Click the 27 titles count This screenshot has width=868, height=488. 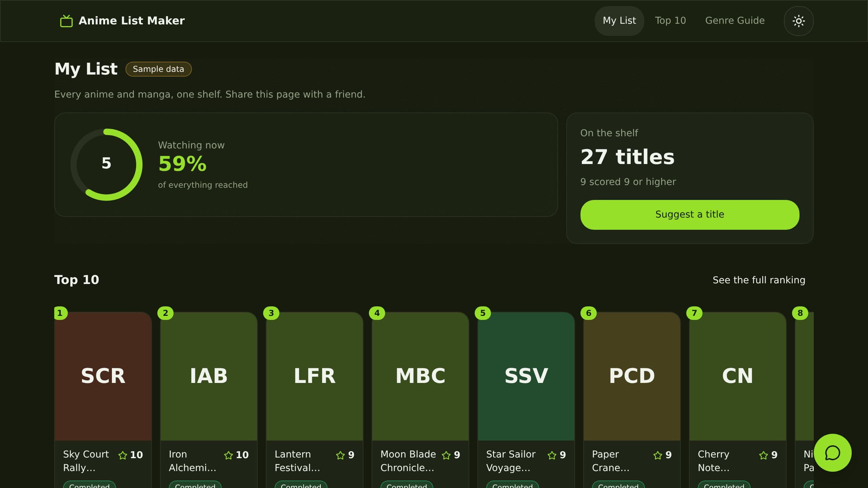tap(628, 157)
